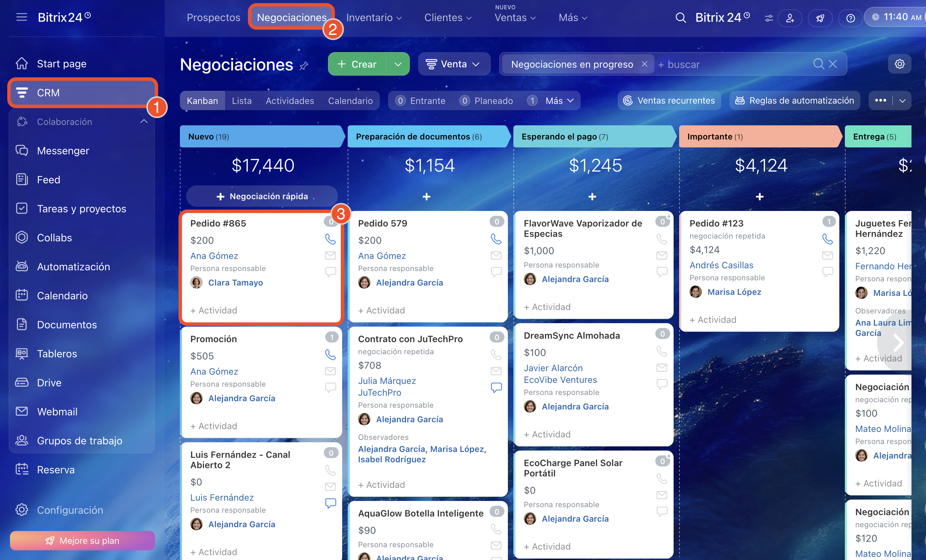
Task: Open Ana Gómez contact on Promoción card
Action: (x=214, y=371)
